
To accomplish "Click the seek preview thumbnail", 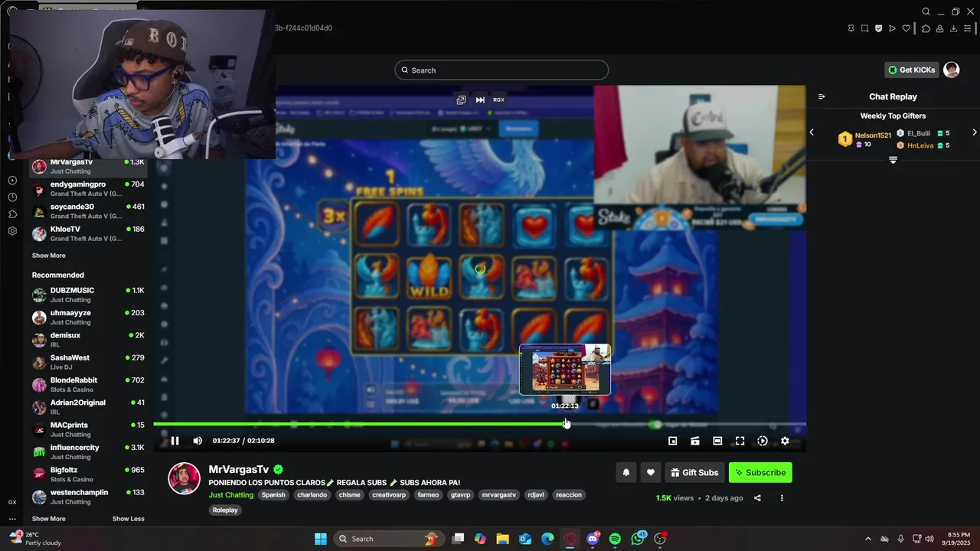I will [x=565, y=370].
